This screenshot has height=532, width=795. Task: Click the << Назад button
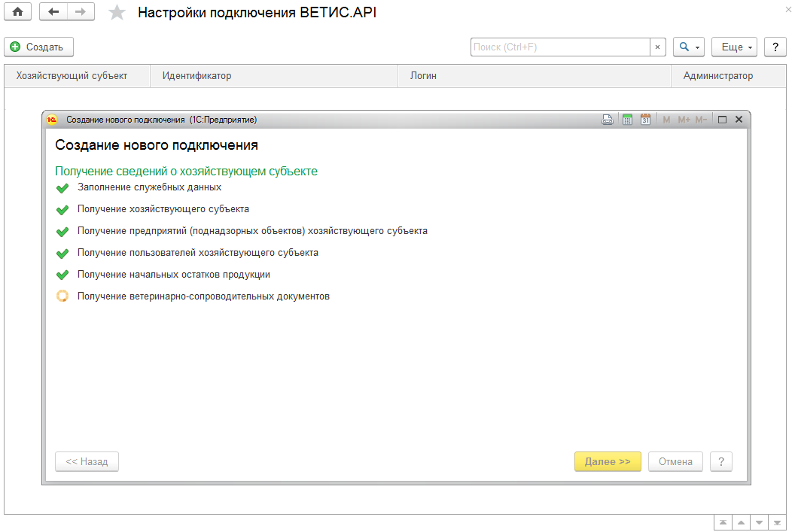[87, 461]
